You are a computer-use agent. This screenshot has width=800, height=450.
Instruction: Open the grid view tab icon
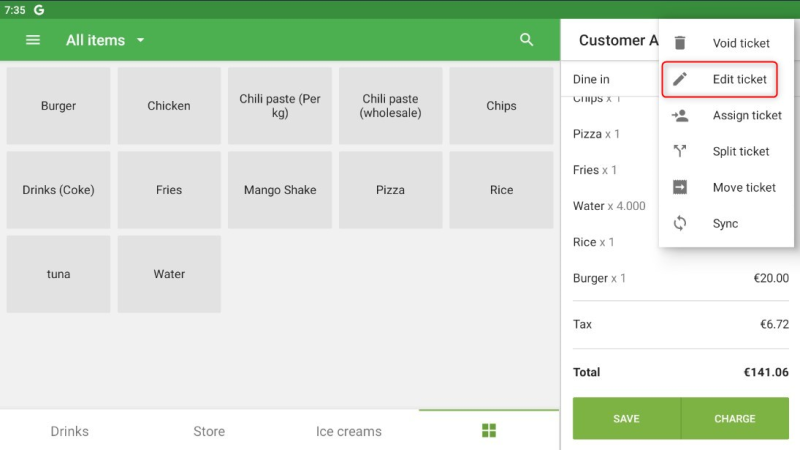coord(489,431)
